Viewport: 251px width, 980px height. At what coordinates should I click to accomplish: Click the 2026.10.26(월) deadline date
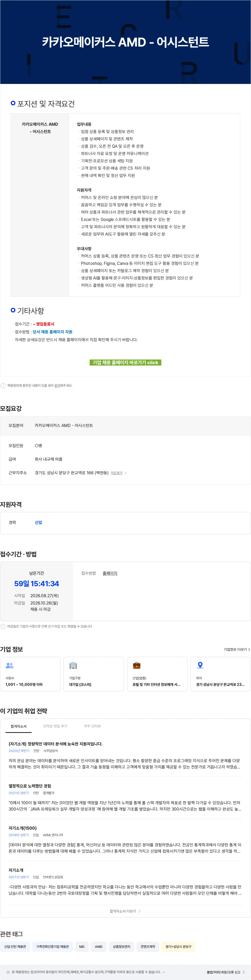[x=44, y=603]
